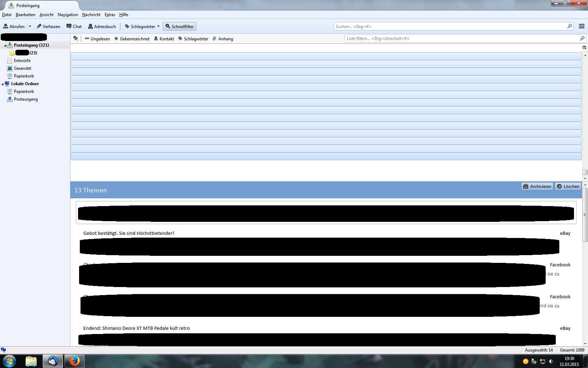Click the Löschen delete button
The height and width of the screenshot is (368, 588).
pyautogui.click(x=568, y=186)
